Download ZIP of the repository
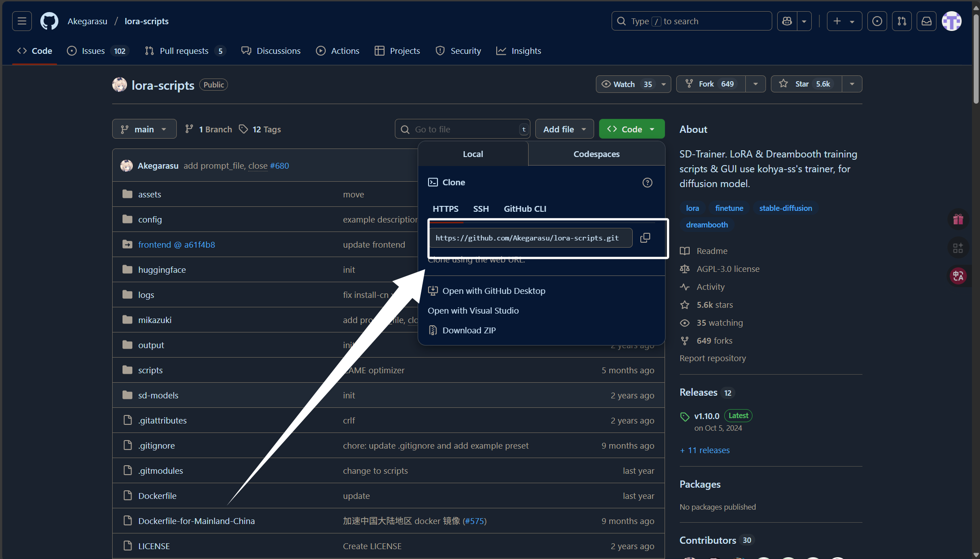The height and width of the screenshot is (559, 980). (462, 330)
